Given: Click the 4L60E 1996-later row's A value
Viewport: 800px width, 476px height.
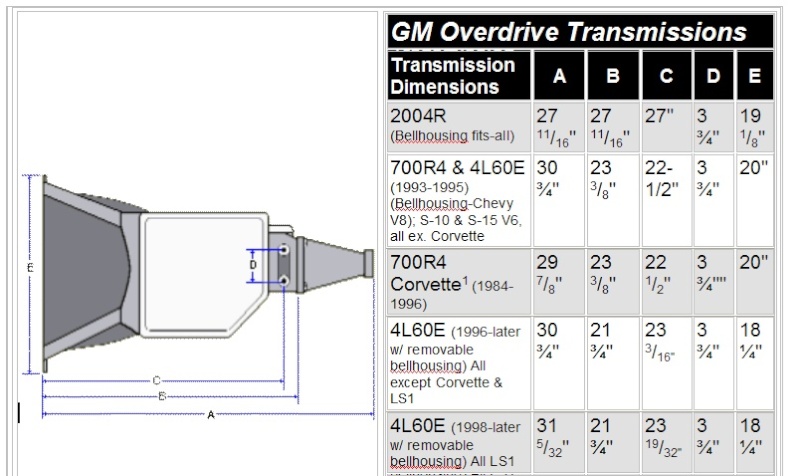Looking at the screenshot, I should pos(559,363).
